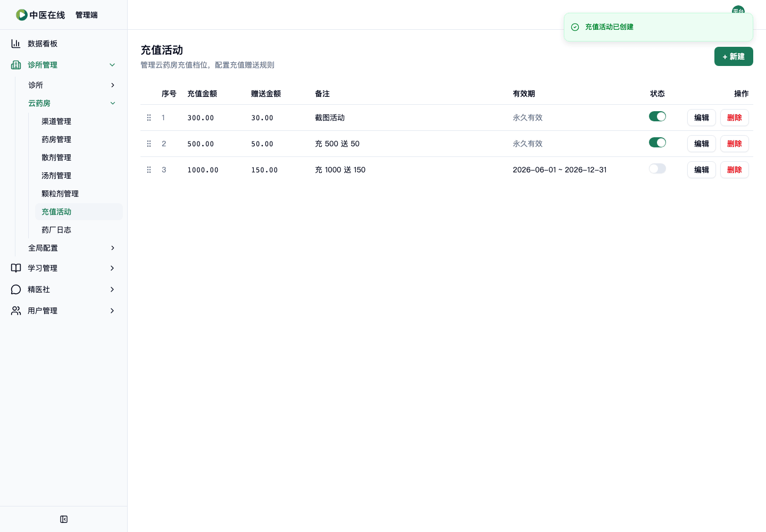
Task: Click the drag handle for row 3
Action: point(149,170)
